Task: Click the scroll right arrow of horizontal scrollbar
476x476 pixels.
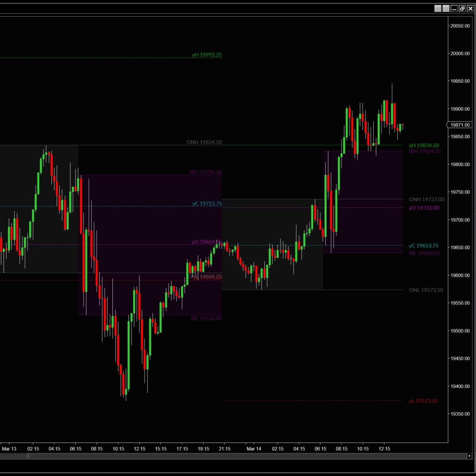Action: click(x=469, y=456)
